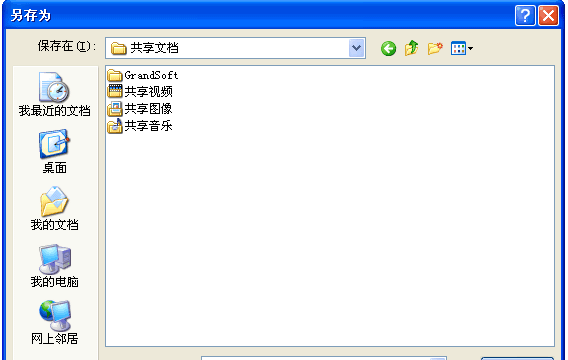Expand the 保存在 location dropdown arrow
568x360 pixels.
tap(356, 48)
